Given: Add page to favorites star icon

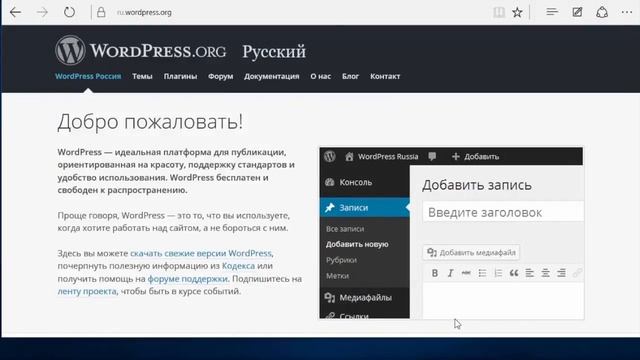Looking at the screenshot, I should (517, 12).
